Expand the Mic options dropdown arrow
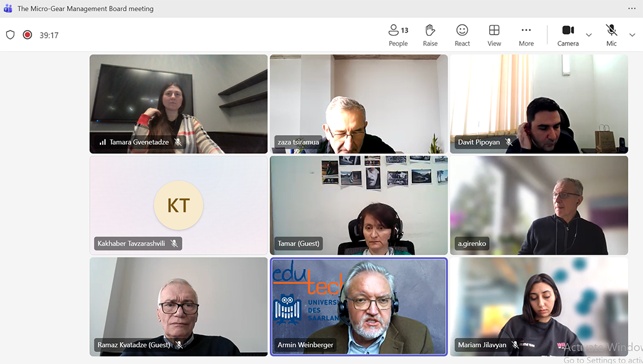 point(632,35)
